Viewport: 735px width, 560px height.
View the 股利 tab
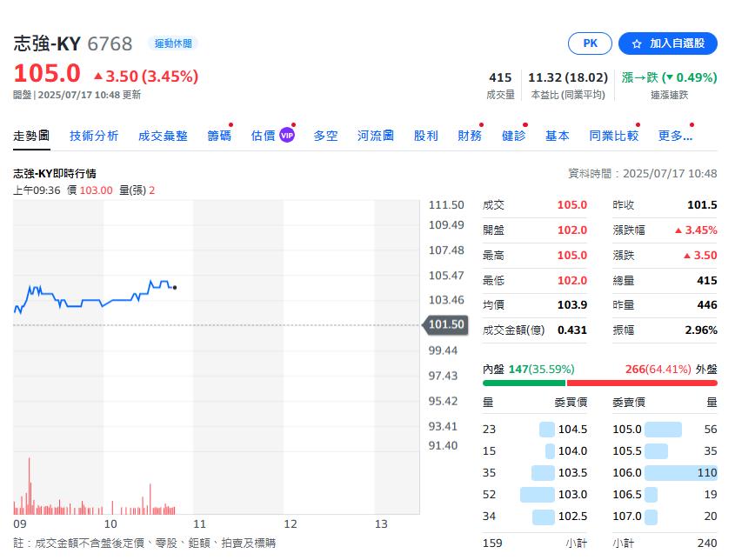(425, 136)
